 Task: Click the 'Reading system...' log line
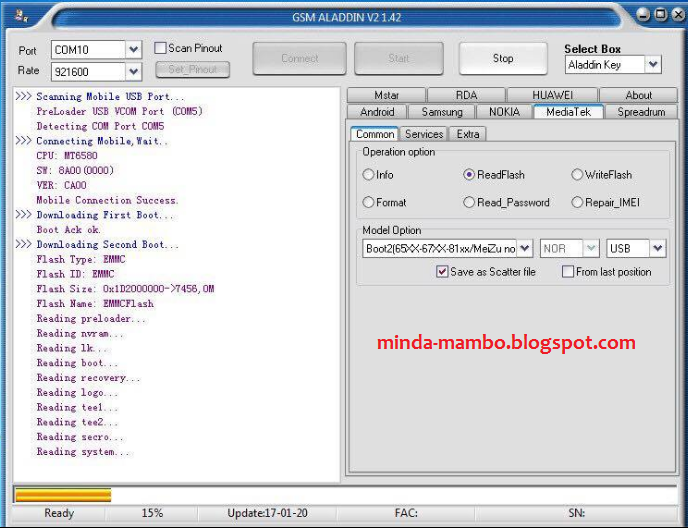click(83, 452)
